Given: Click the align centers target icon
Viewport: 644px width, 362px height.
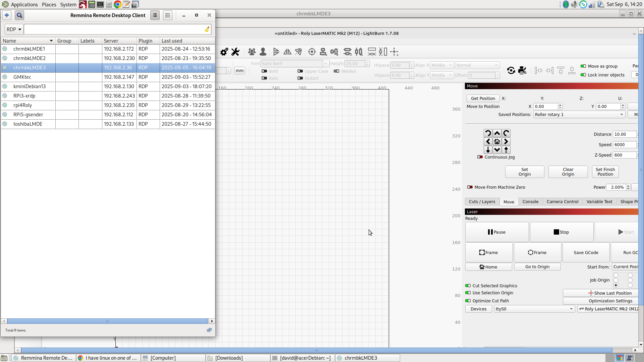Looking at the screenshot, I should [312, 52].
